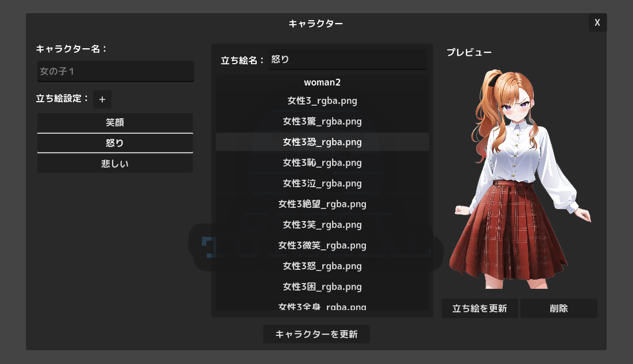Image resolution: width=633 pixels, height=364 pixels.
Task: Select 女性3絶望_rgba.png image file
Action: (x=322, y=204)
